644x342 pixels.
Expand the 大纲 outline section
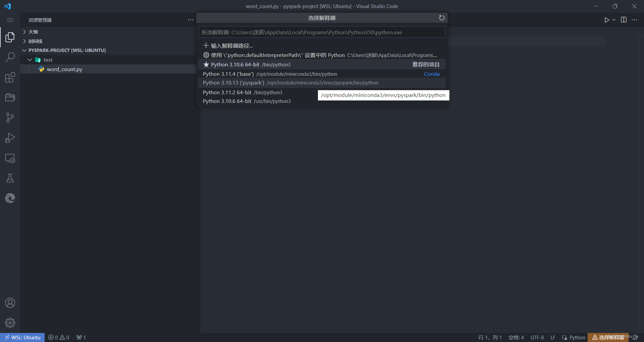[x=24, y=32]
